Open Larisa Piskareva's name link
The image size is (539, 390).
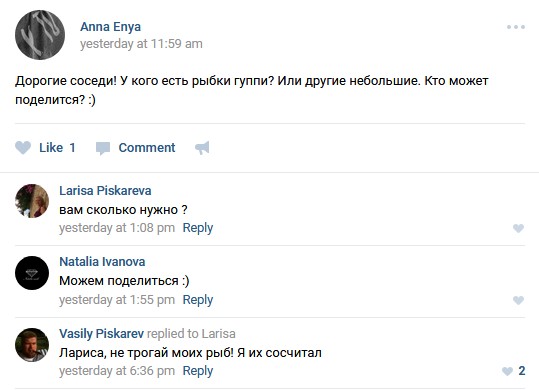(105, 191)
